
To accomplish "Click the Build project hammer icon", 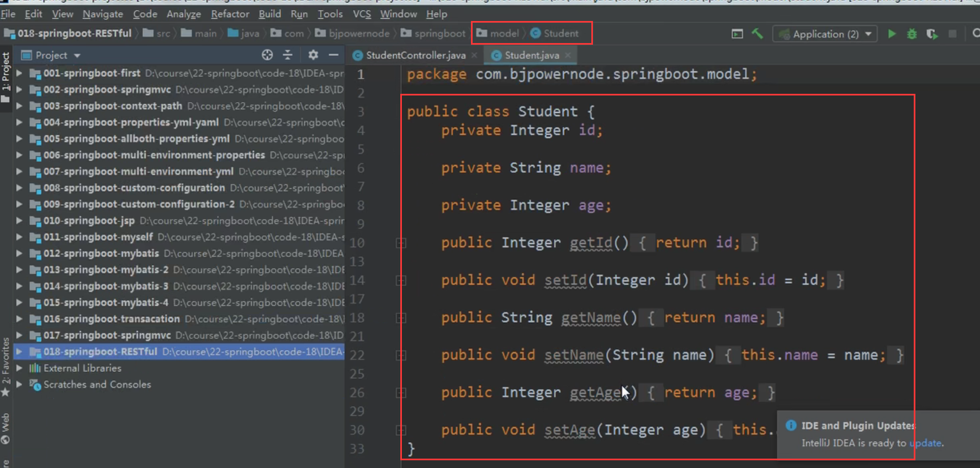I will pyautogui.click(x=757, y=34).
